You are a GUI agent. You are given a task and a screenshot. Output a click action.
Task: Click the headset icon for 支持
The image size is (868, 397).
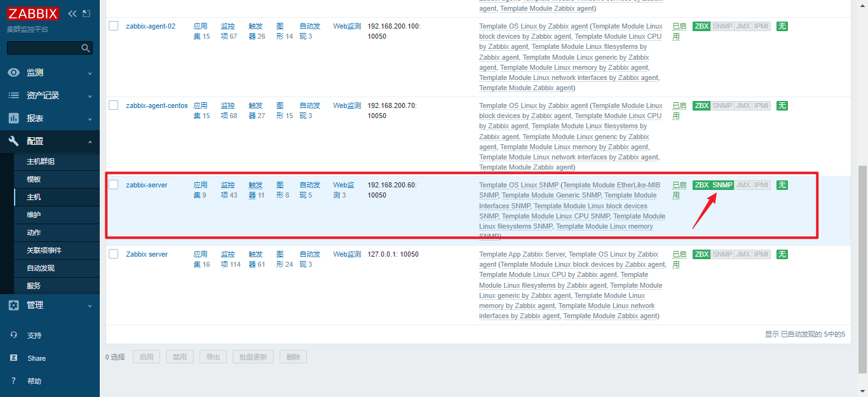point(13,335)
